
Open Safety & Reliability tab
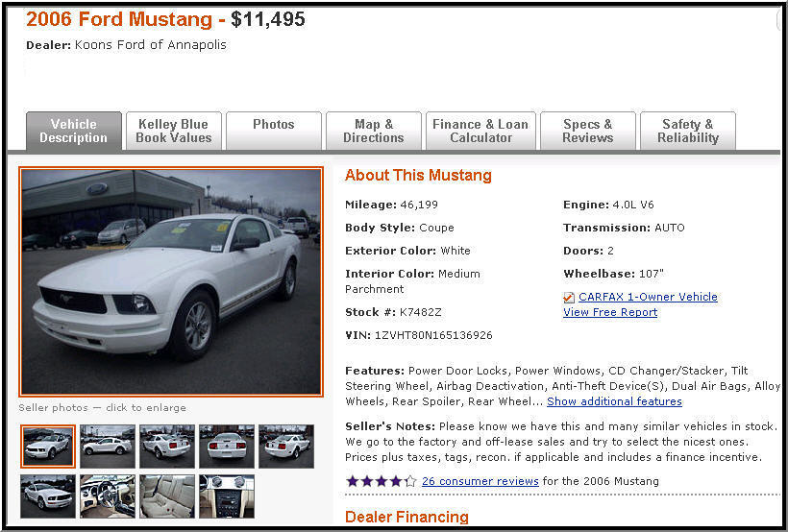[x=687, y=131]
